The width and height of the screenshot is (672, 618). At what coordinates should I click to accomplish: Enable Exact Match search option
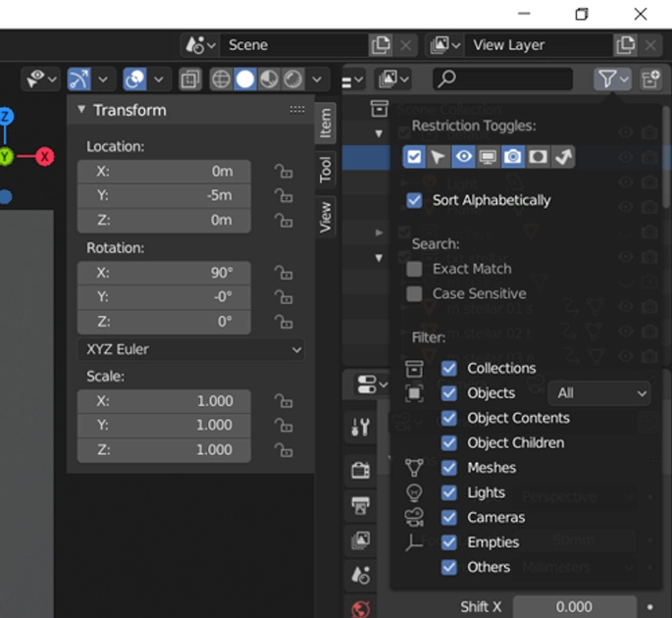point(414,269)
